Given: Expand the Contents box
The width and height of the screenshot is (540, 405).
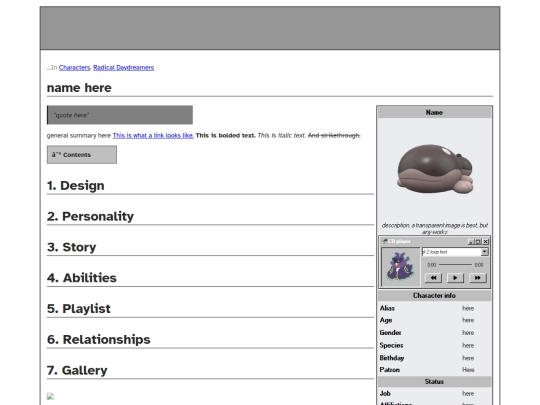Looking at the screenshot, I should [82, 155].
